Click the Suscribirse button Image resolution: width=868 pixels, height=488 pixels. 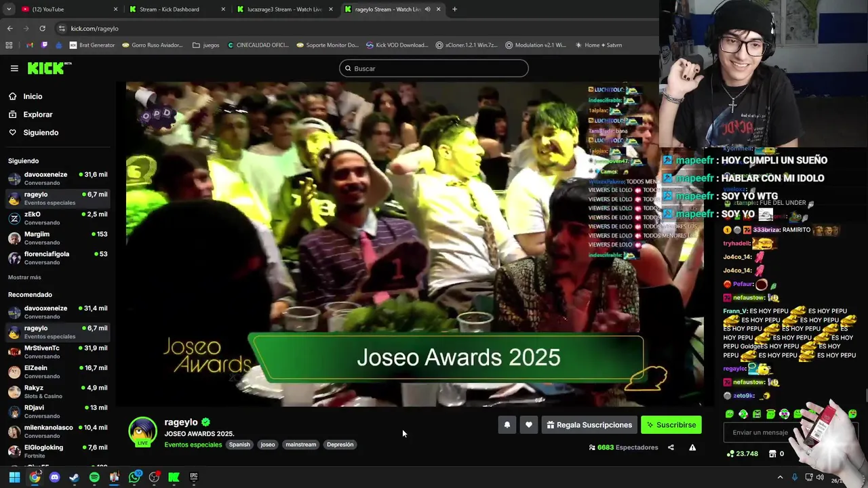671,425
